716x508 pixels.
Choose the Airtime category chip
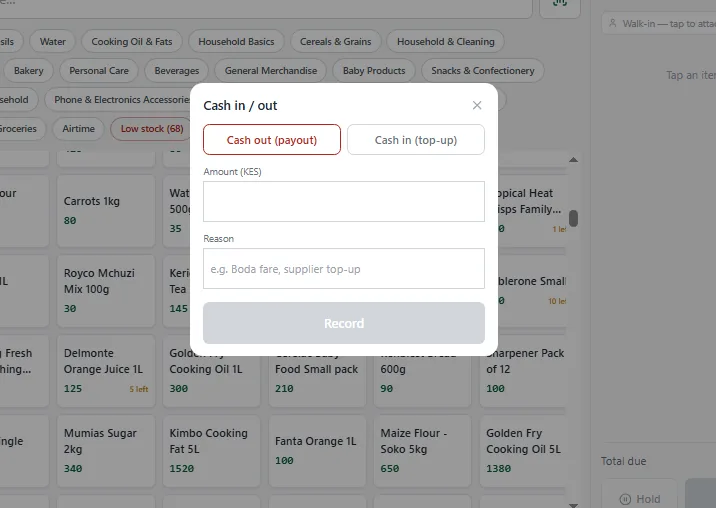(79, 129)
